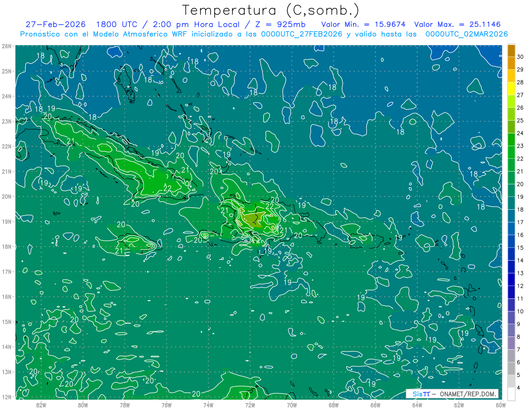
Task: Click the "18N" latitude axis label
Action: pos(6,247)
